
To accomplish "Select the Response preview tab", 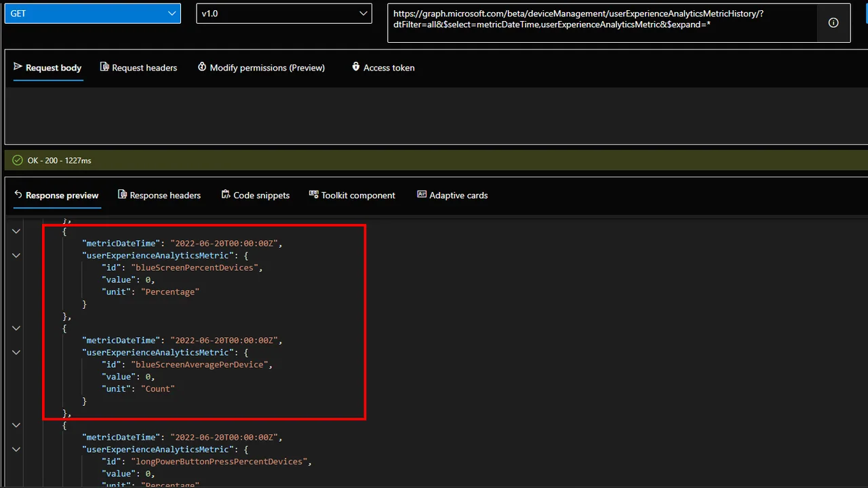I will [x=56, y=195].
